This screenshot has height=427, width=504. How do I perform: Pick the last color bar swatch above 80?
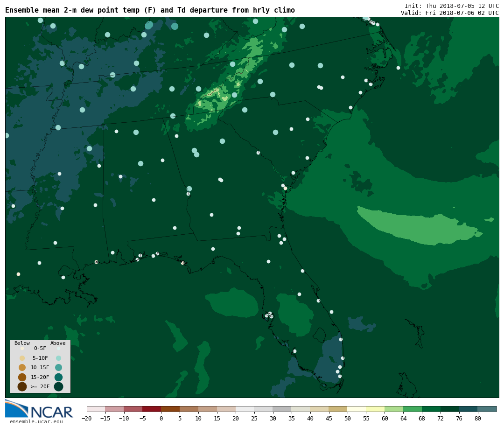coord(487,409)
